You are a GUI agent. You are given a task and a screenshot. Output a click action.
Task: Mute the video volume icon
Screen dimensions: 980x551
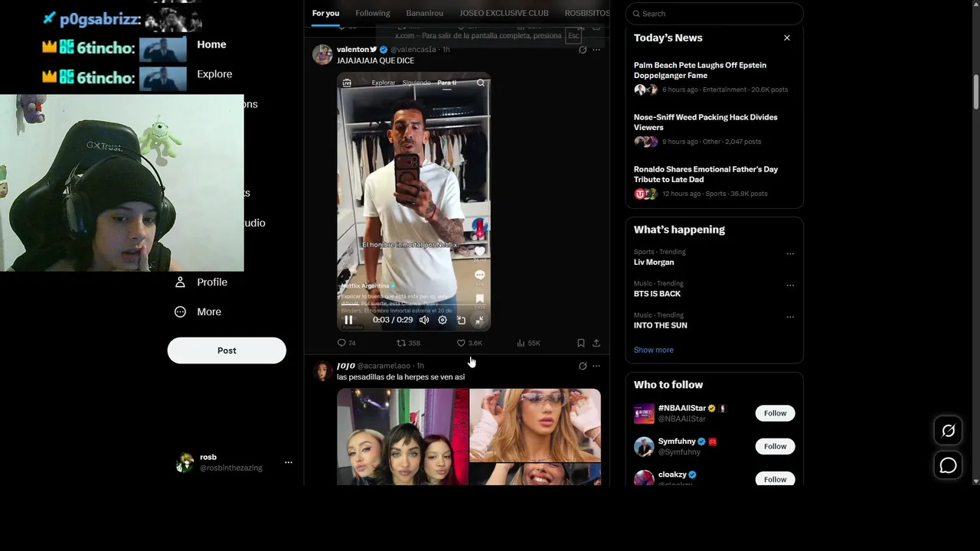pyautogui.click(x=423, y=320)
